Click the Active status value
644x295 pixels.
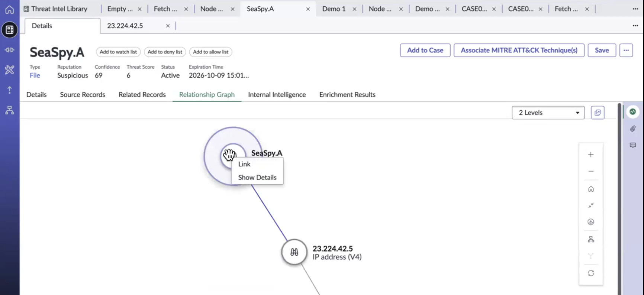(x=170, y=75)
